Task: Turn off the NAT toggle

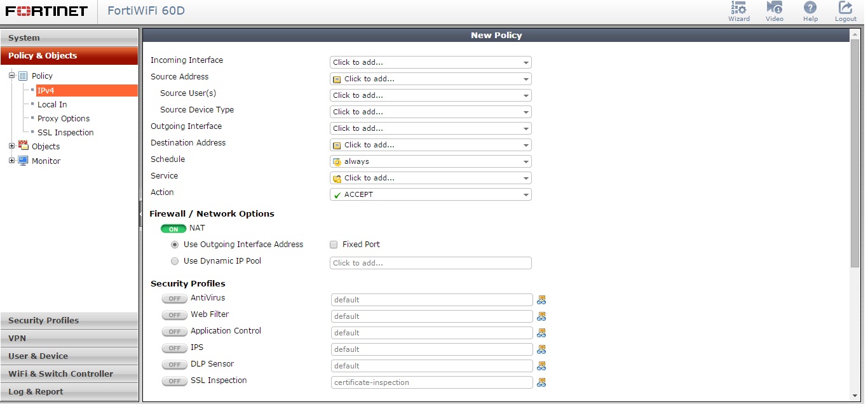Action: coord(173,228)
